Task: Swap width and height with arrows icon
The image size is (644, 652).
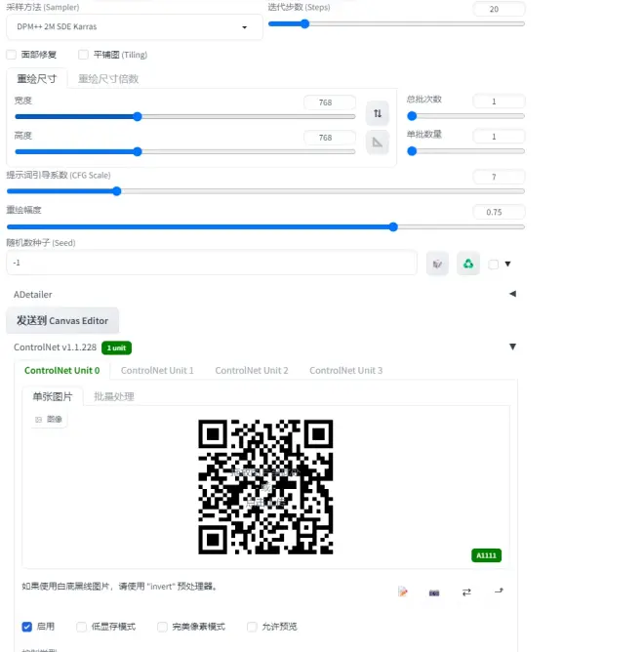Action: 377,113
